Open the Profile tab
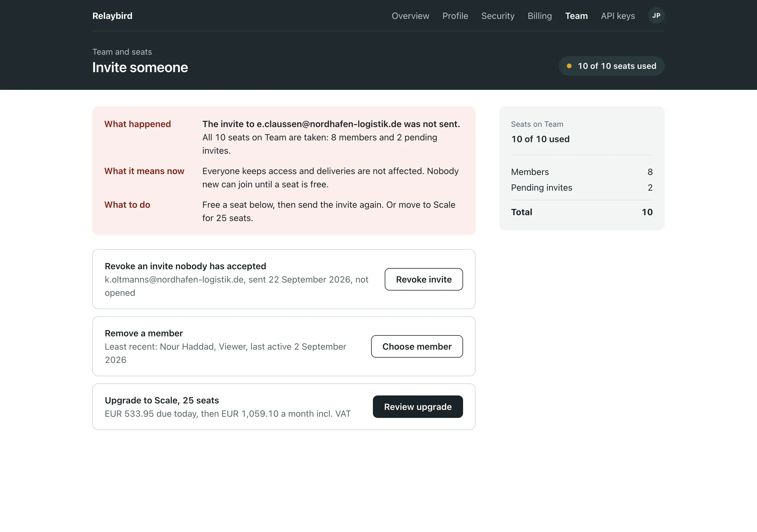The width and height of the screenshot is (757, 532). tap(455, 16)
